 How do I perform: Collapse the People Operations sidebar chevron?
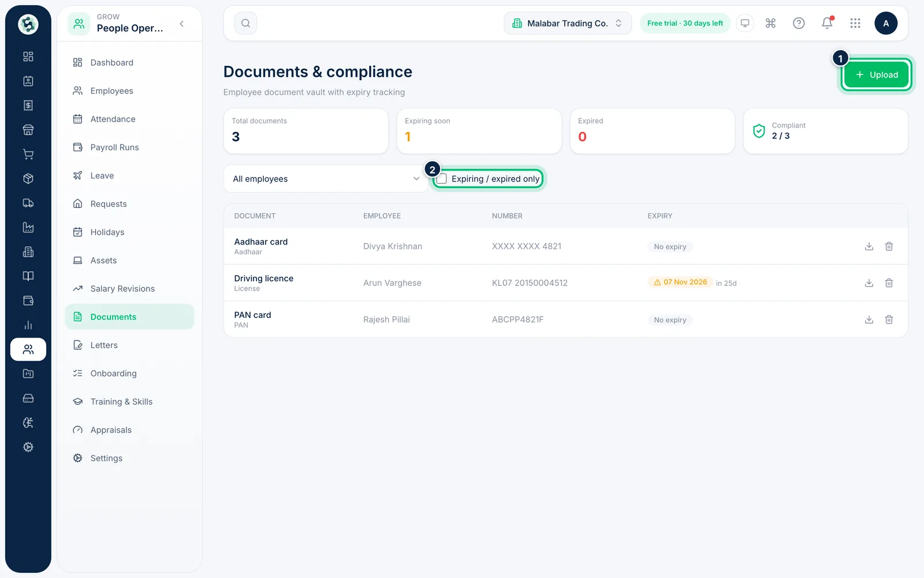(x=182, y=24)
